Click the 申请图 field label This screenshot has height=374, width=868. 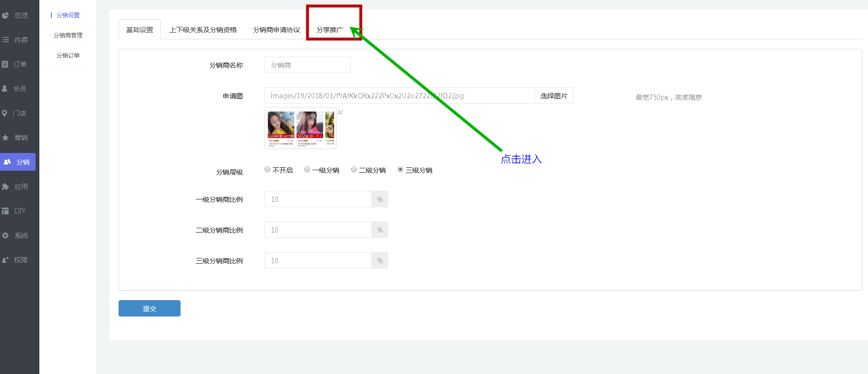[x=233, y=96]
